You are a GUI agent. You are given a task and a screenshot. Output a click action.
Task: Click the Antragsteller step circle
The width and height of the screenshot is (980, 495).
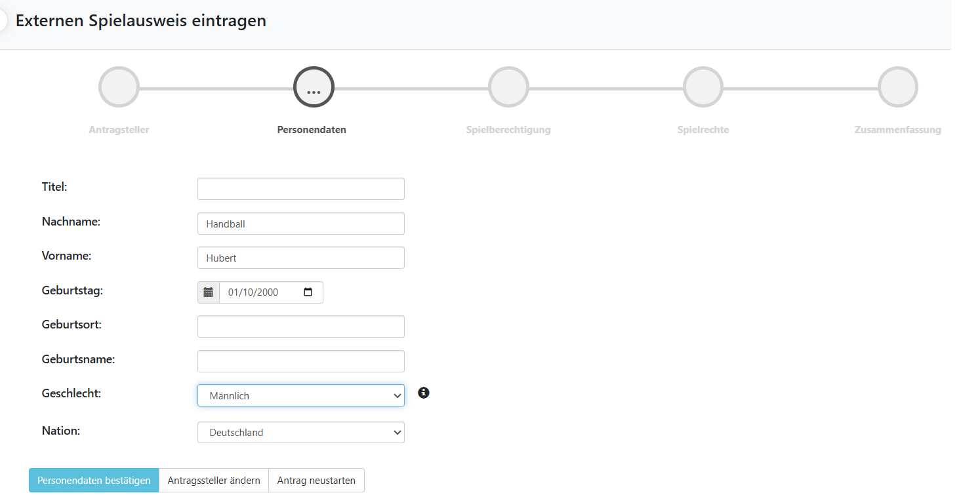tap(119, 87)
